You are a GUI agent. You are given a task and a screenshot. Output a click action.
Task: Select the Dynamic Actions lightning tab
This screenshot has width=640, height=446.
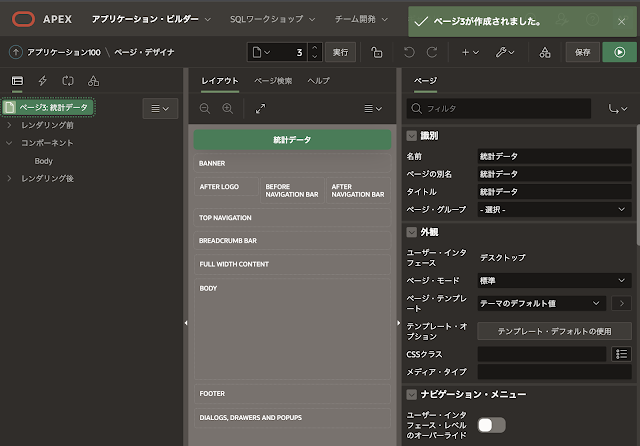click(x=42, y=81)
